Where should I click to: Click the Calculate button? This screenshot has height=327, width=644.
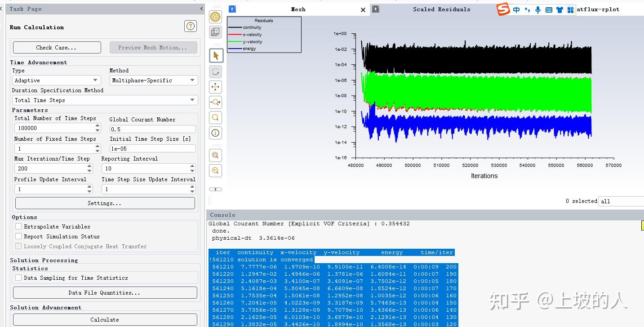coord(105,320)
